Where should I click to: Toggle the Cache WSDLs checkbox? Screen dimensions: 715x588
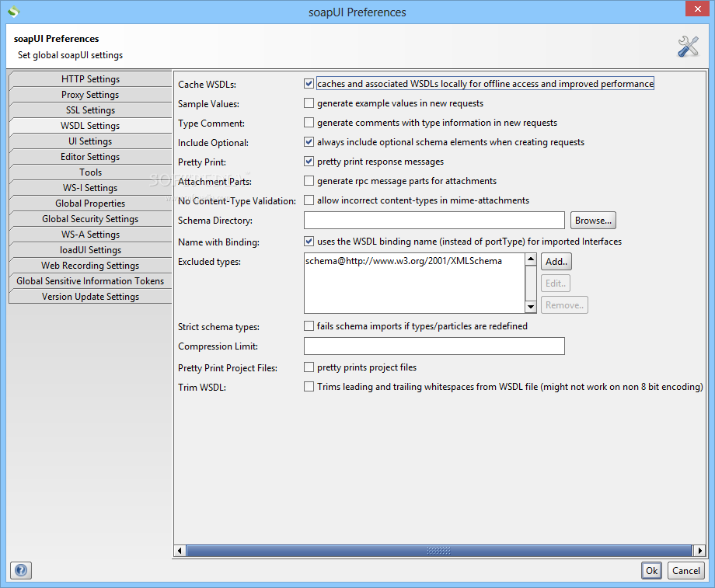point(309,83)
